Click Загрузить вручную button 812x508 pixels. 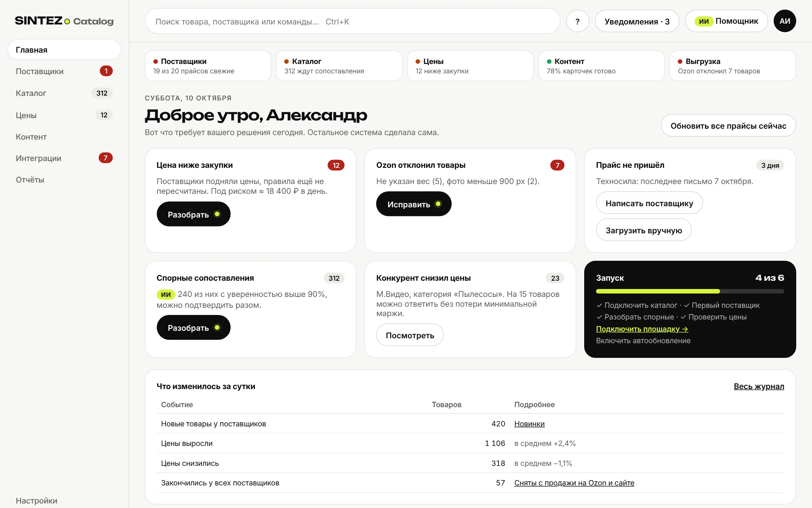pos(644,230)
